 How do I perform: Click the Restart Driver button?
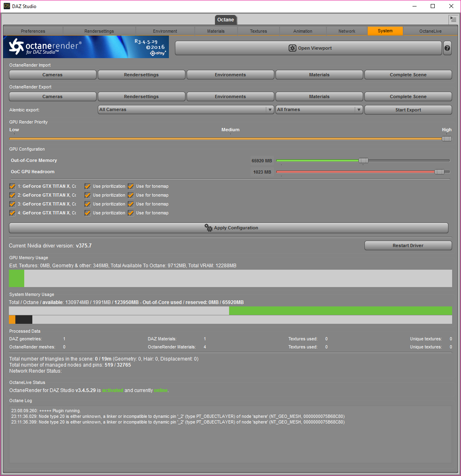[x=408, y=245]
